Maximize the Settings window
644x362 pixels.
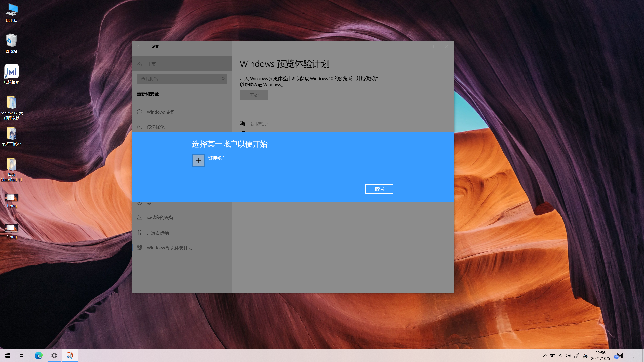(432, 46)
